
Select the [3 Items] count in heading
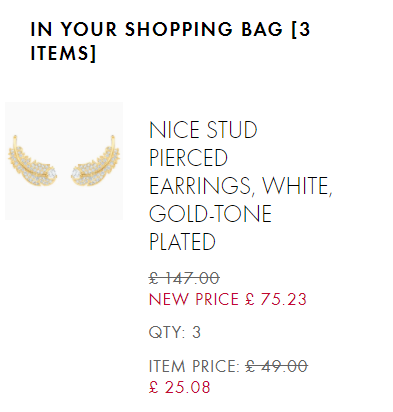click(x=170, y=41)
